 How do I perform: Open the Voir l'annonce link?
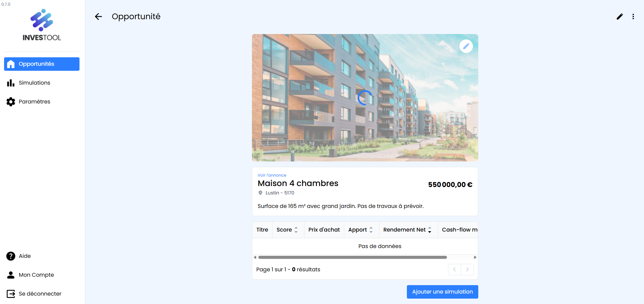[x=272, y=175]
